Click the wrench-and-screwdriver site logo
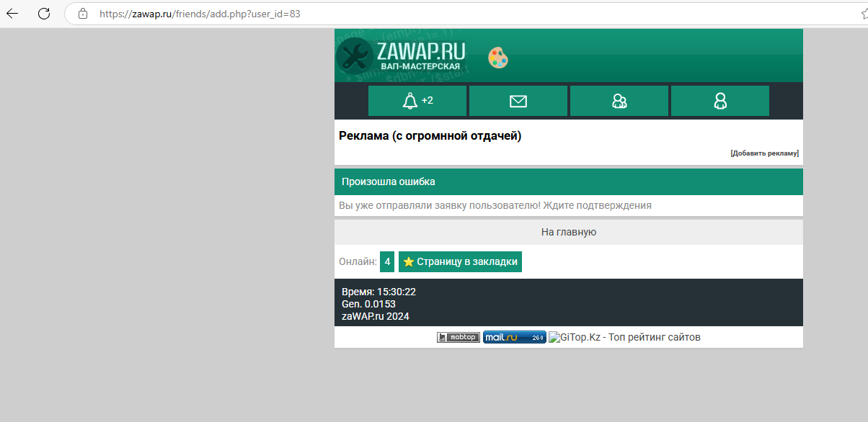 pyautogui.click(x=354, y=55)
